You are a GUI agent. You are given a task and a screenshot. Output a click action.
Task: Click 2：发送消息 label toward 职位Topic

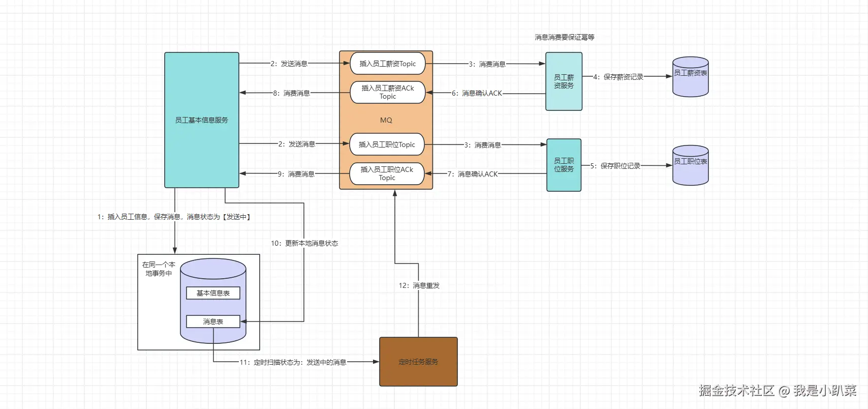(x=297, y=144)
